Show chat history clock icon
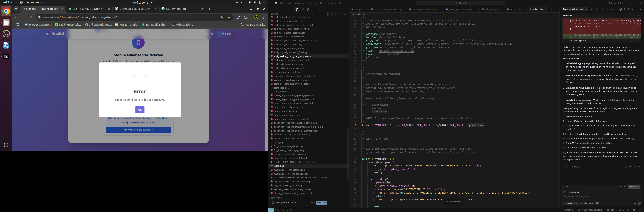This screenshot has height=212, width=644. point(632,9)
